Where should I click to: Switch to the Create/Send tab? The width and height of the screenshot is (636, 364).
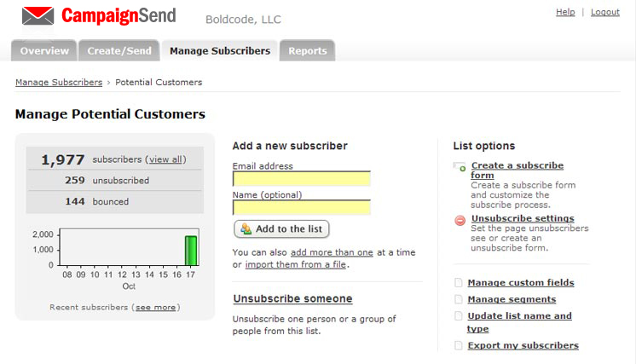pos(119,51)
